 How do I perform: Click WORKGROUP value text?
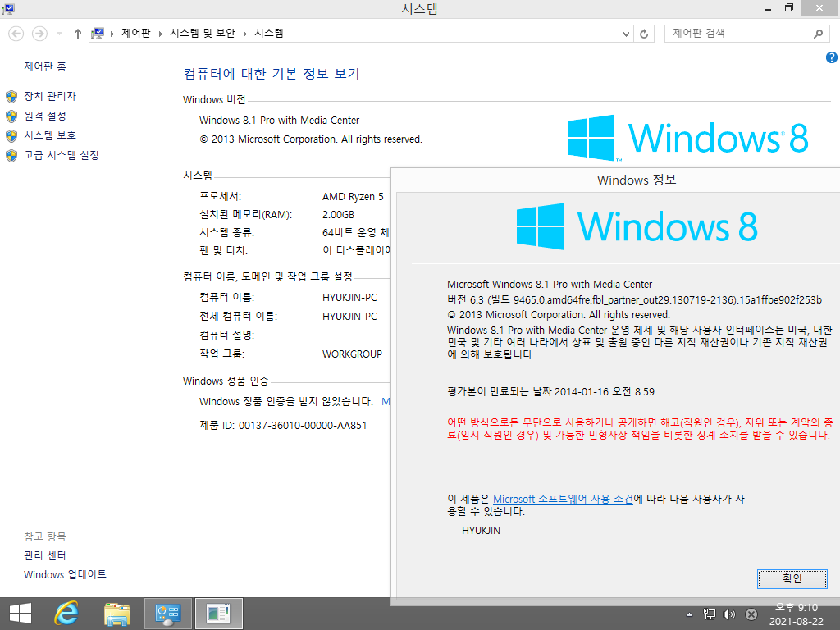click(352, 354)
